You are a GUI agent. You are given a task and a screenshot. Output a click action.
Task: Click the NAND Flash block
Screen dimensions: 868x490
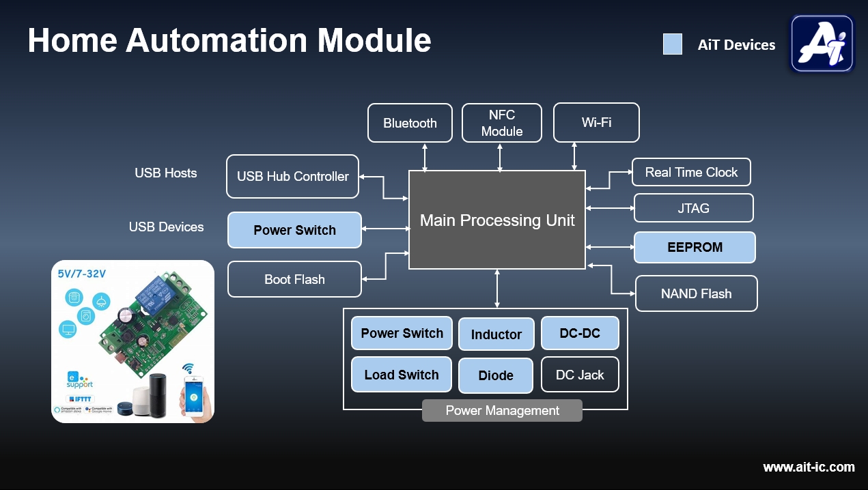pos(696,293)
